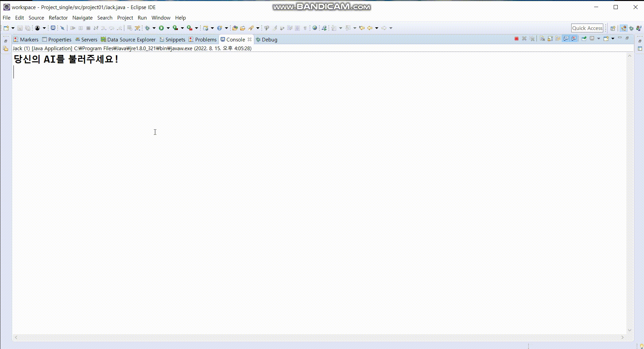Switch to the Problems tab
Viewport: 644px width, 349px height.
(x=202, y=39)
